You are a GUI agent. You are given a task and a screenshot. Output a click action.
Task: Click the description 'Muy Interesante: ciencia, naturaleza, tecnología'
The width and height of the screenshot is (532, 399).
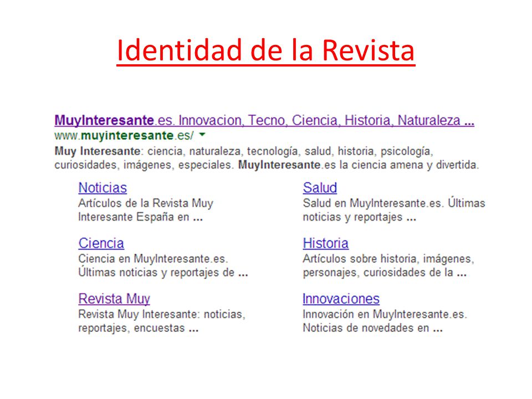[176, 151]
